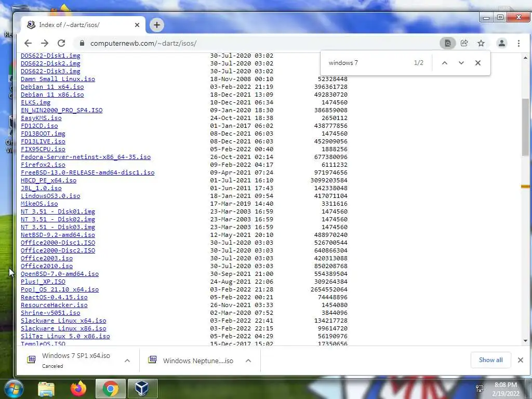Click Slackware_Linux_x64.iso link
This screenshot has width=532, height=399.
pos(63,321)
